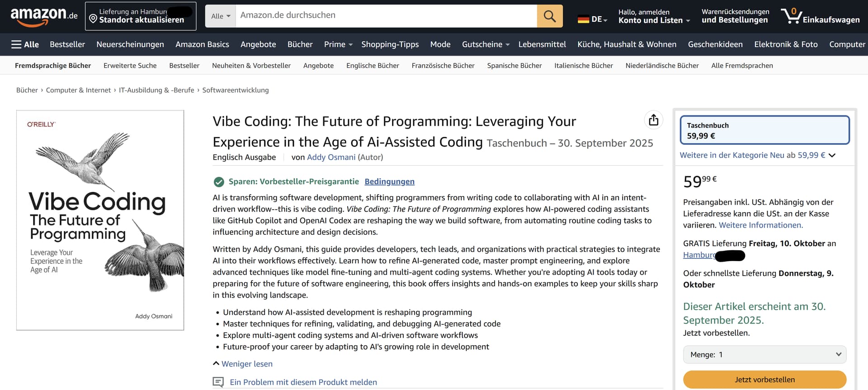
Task: Click the location pin for Standort aktualisieren
Action: pyautogui.click(x=93, y=19)
